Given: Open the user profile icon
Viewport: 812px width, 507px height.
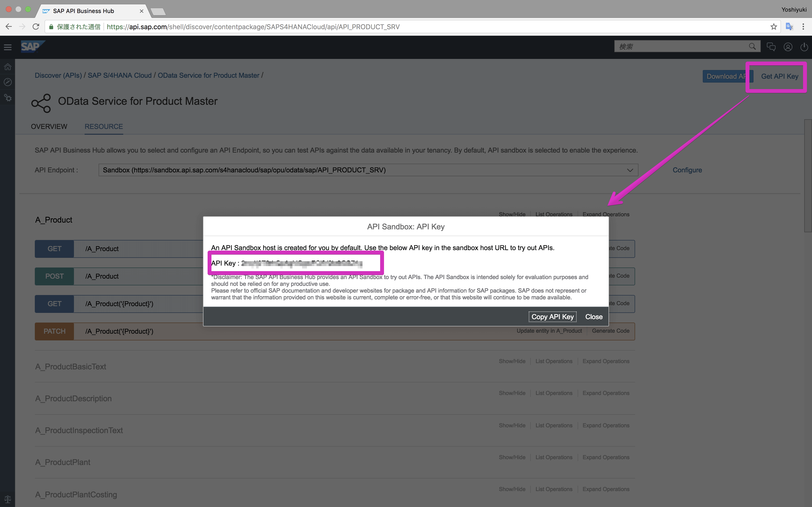Looking at the screenshot, I should tap(788, 47).
